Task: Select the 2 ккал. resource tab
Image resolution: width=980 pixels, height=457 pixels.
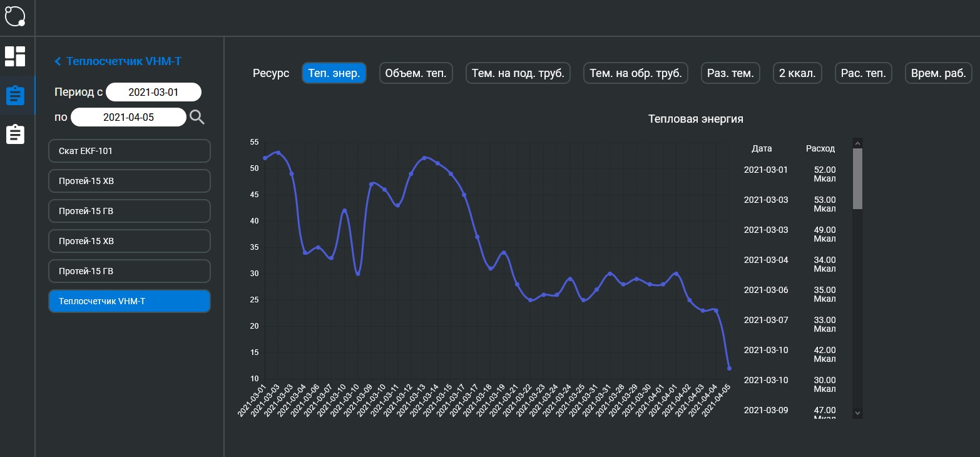Action: 797,73
